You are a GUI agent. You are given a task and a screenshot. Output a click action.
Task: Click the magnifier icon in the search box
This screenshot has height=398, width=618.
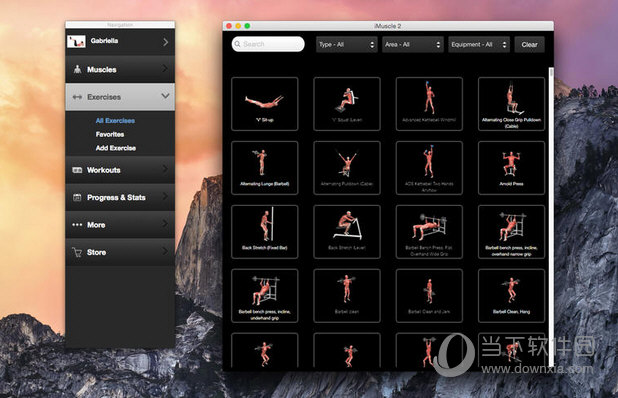[x=238, y=44]
